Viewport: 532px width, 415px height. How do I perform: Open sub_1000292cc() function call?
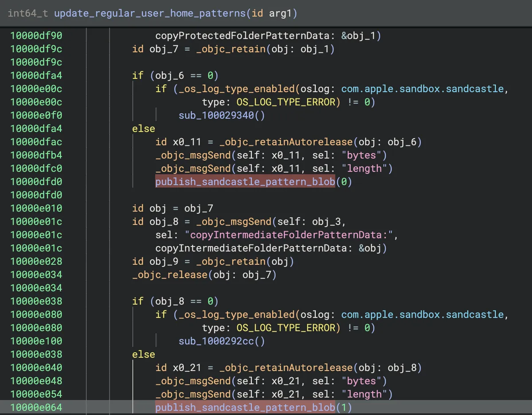pyautogui.click(x=222, y=341)
